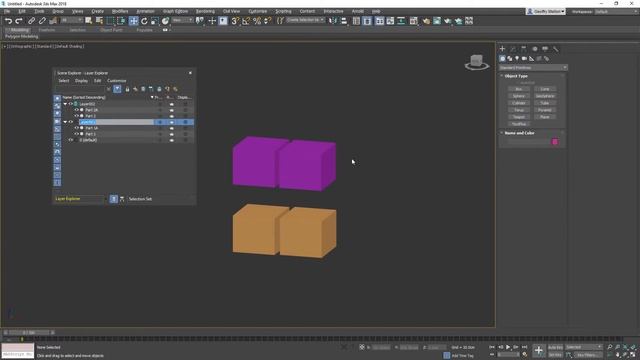Activate the Select and Link tool
Viewport: 640px width, 360px height.
31,21
